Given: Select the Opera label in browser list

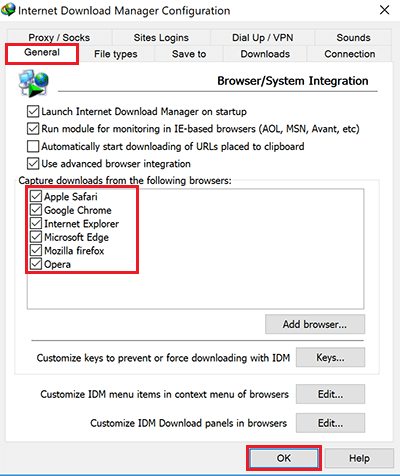Looking at the screenshot, I should pos(57,265).
